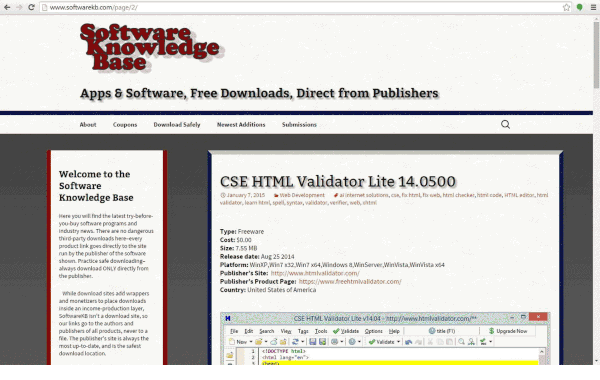Open the https://www.freehtmlvalidator.com/ product page link
This screenshot has width=600, height=380.
pos(350,282)
